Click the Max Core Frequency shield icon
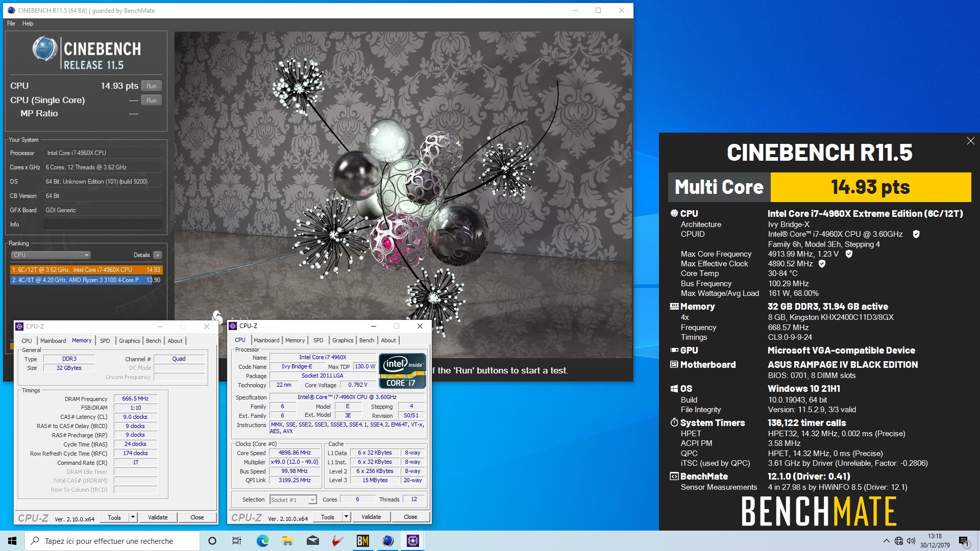 coord(849,254)
